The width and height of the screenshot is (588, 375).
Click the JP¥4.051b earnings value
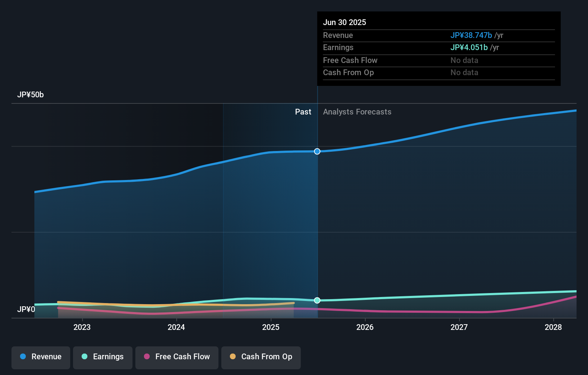[x=469, y=47]
